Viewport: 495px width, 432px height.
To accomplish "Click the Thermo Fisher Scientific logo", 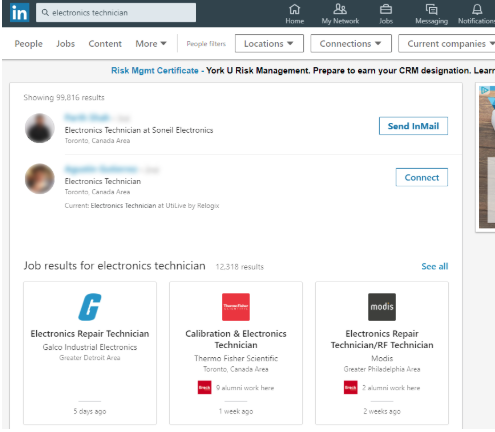I will click(236, 307).
